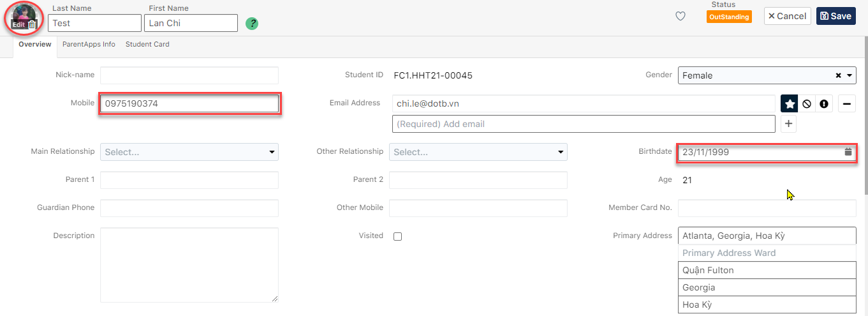
Task: Delete profile photo using trash icon
Action: [x=33, y=24]
